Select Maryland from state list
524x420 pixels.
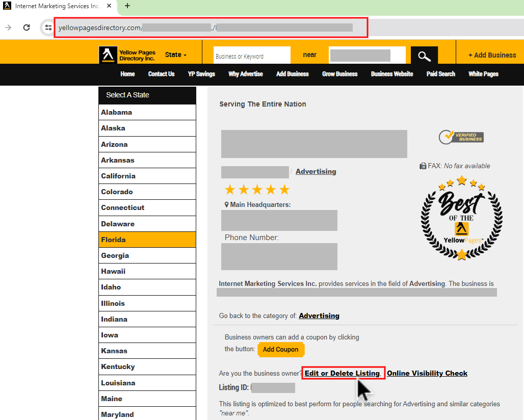(147, 414)
